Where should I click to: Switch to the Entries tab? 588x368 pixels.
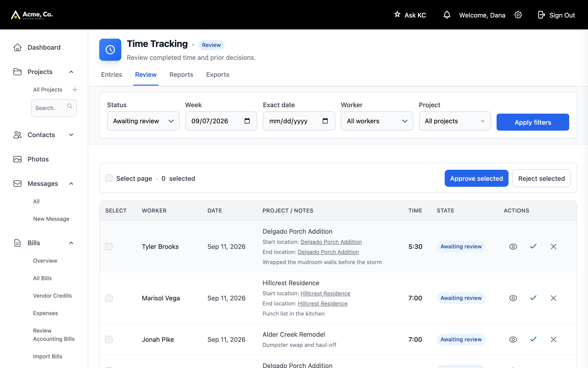pos(112,75)
